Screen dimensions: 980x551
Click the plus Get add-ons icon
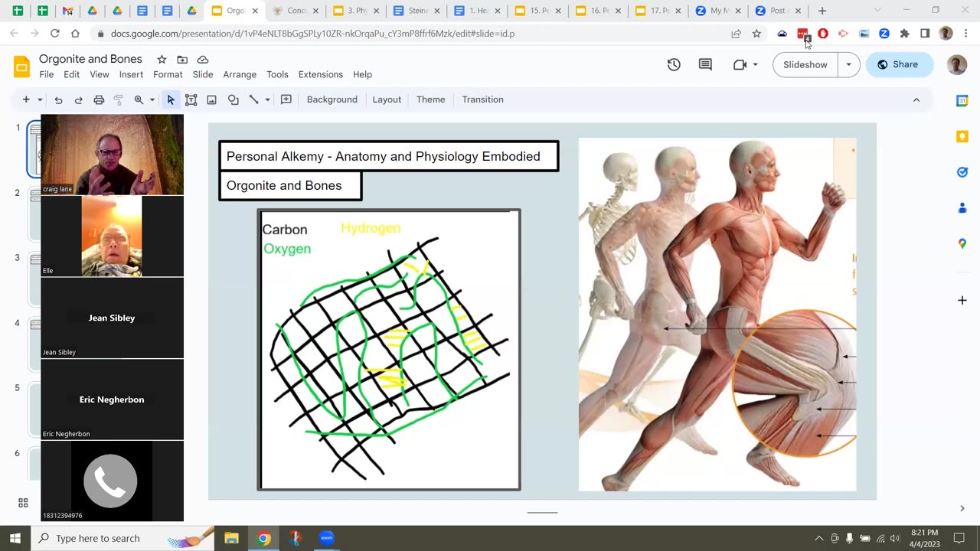(962, 300)
